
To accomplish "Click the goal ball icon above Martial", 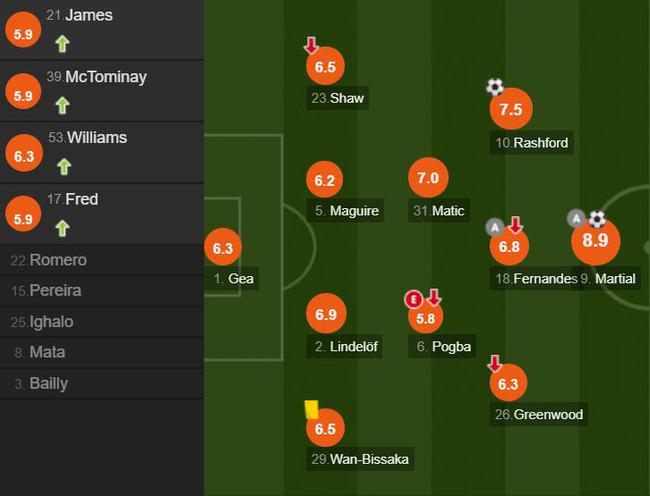I will tap(597, 219).
